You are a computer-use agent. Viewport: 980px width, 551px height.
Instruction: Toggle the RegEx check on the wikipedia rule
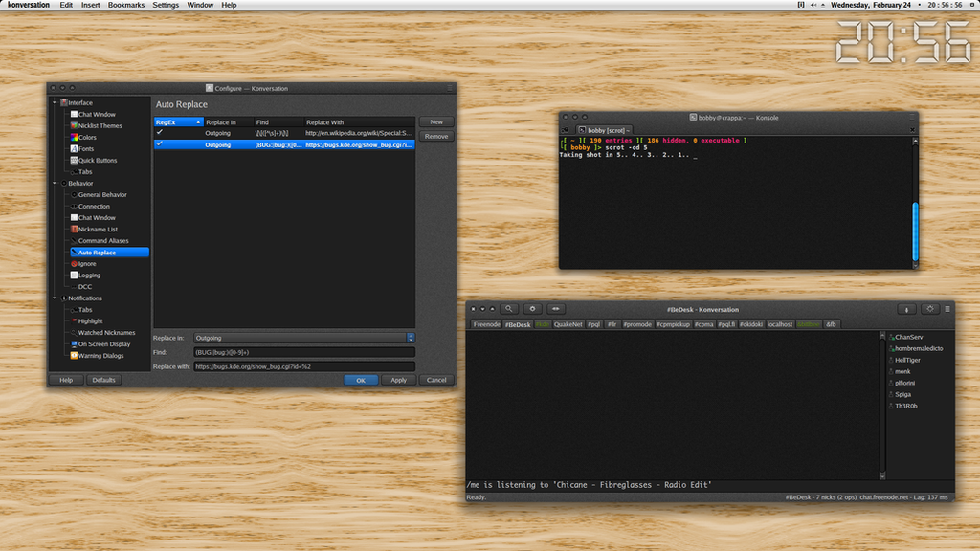point(160,132)
